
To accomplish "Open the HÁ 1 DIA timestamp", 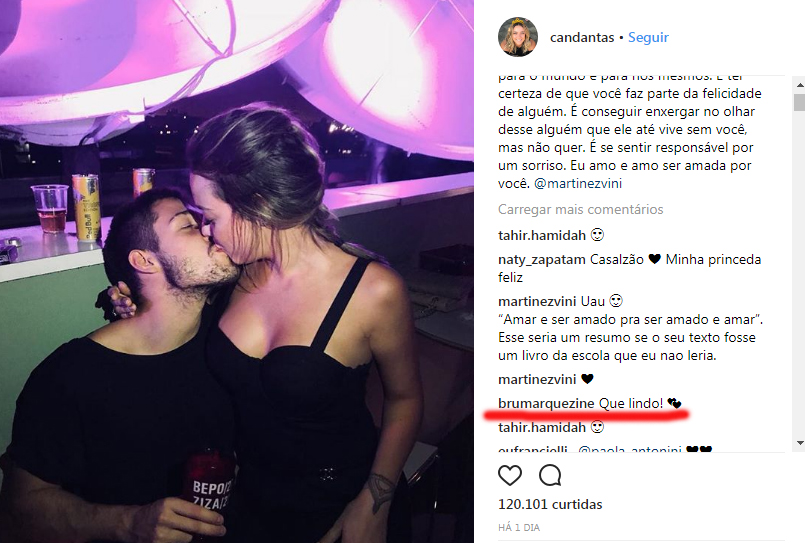I will pos(519,528).
